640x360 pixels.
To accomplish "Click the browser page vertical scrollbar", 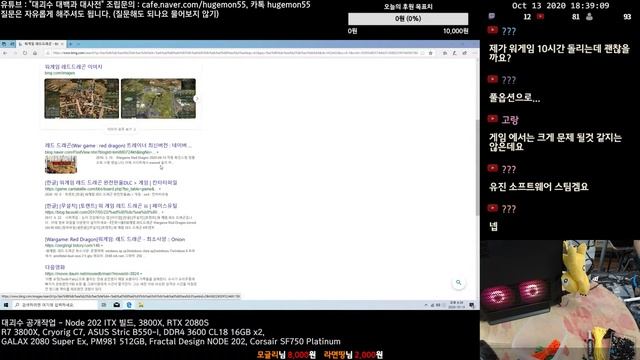I will pyautogui.click(x=477, y=167).
